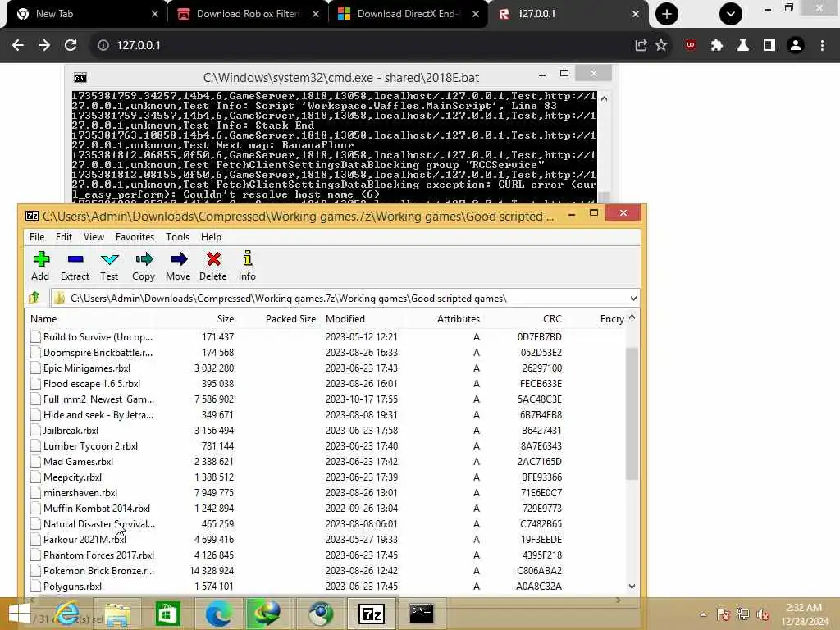Switch to Download DirectX End-User tab
The image size is (840, 630).
coord(409,14)
